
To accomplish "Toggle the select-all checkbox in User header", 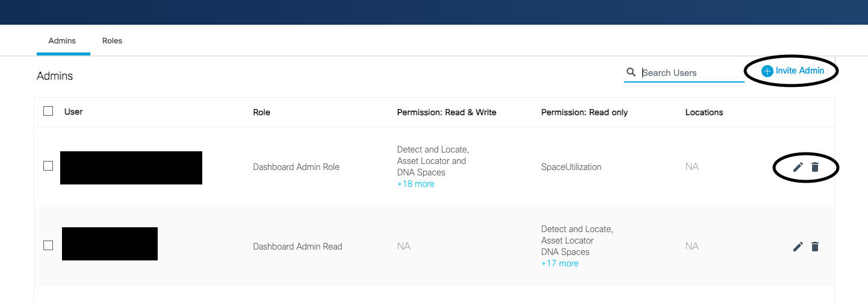I will click(x=48, y=111).
